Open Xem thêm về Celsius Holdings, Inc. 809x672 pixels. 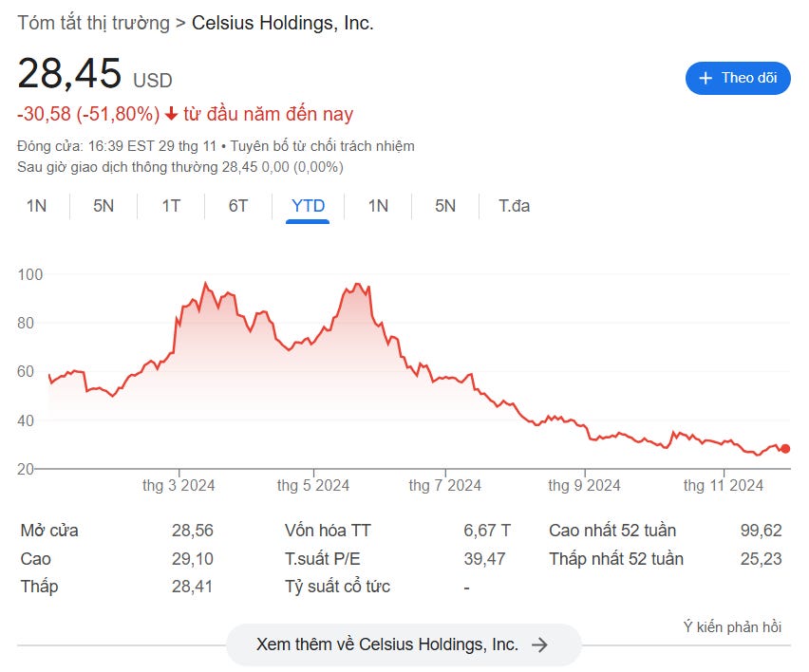tap(403, 644)
